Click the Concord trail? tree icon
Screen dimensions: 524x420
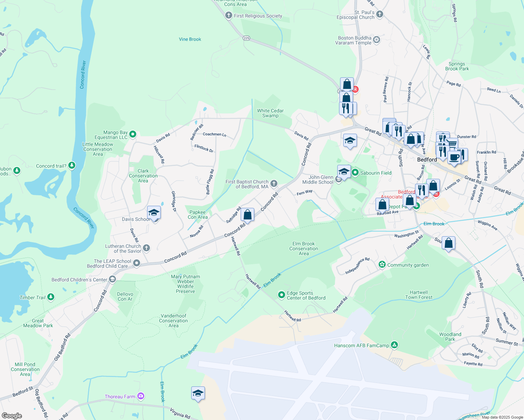click(72, 165)
